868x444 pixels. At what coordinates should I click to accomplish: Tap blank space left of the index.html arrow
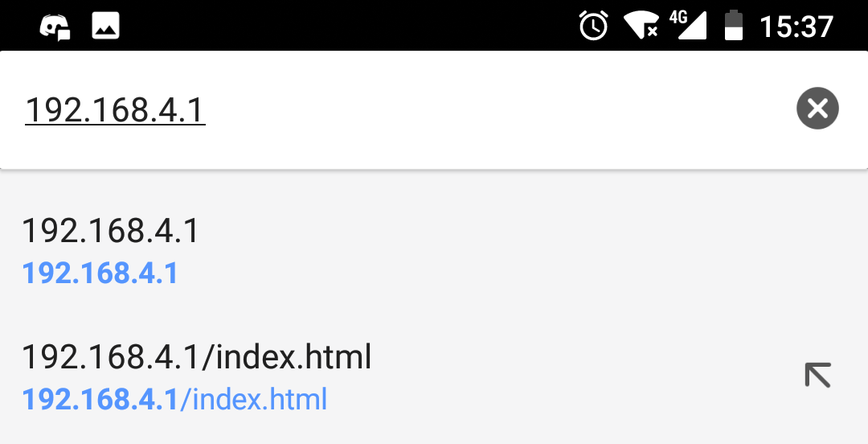tap(581, 376)
